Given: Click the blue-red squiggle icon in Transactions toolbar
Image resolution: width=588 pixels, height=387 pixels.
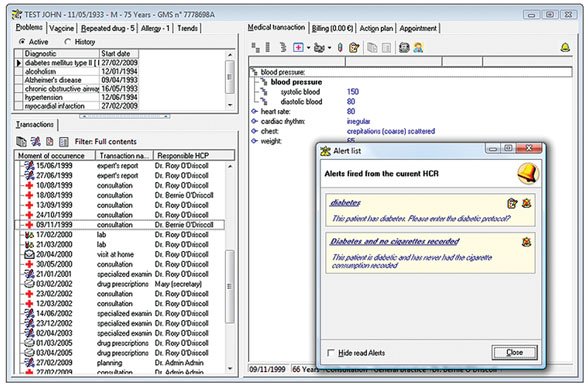Looking at the screenshot, I should [36, 141].
